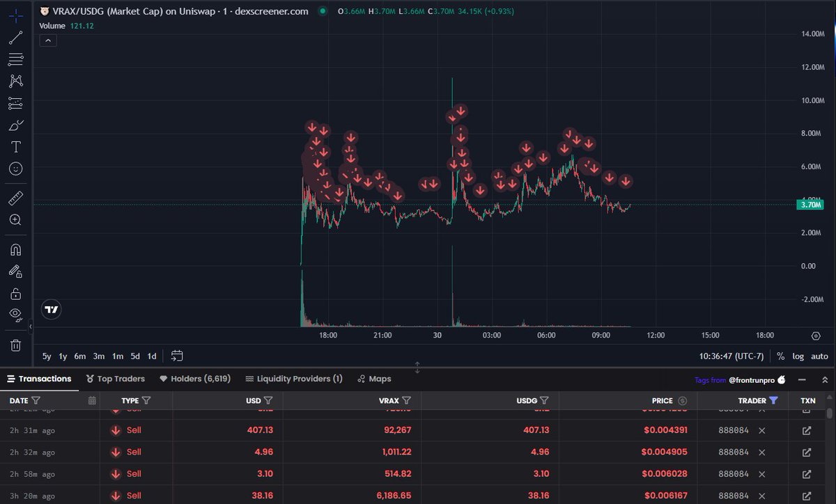Open the Fibonacci retracement tool
The height and width of the screenshot is (504, 836).
[15, 59]
